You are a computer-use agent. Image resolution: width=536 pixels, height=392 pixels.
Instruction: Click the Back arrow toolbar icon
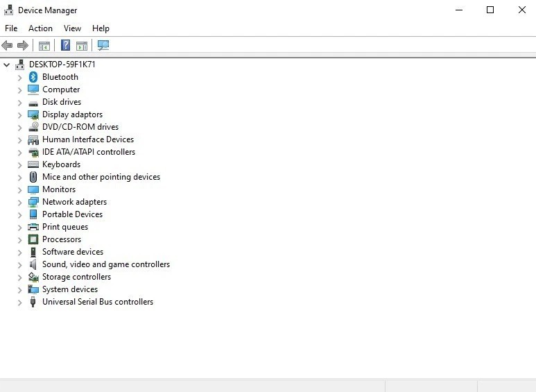[7, 45]
